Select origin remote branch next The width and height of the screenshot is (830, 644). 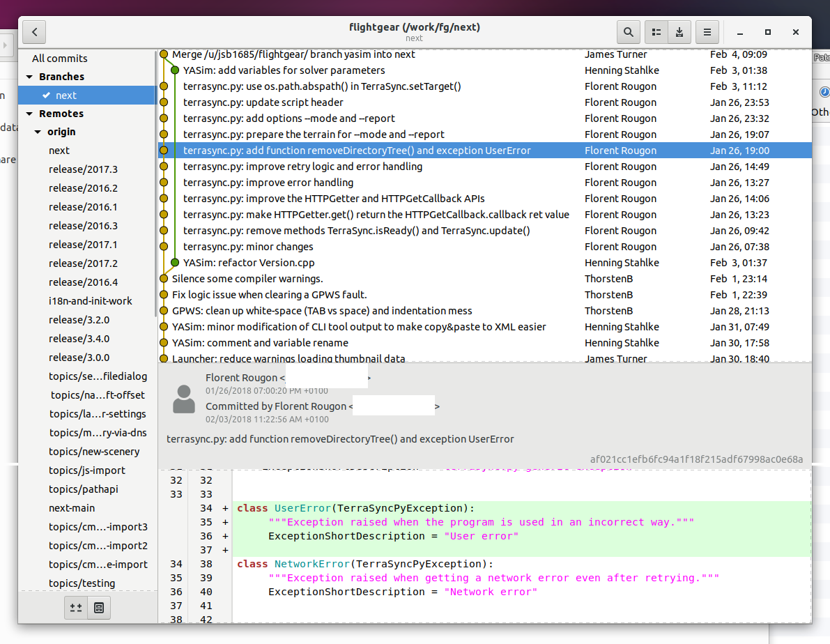88,151
